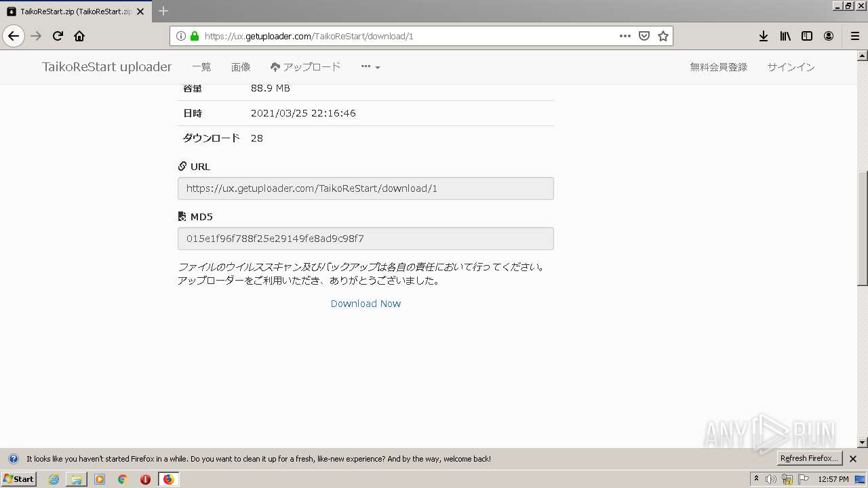Open Action Center flag icon
Image resolution: width=868 pixels, height=488 pixels.
804,479
